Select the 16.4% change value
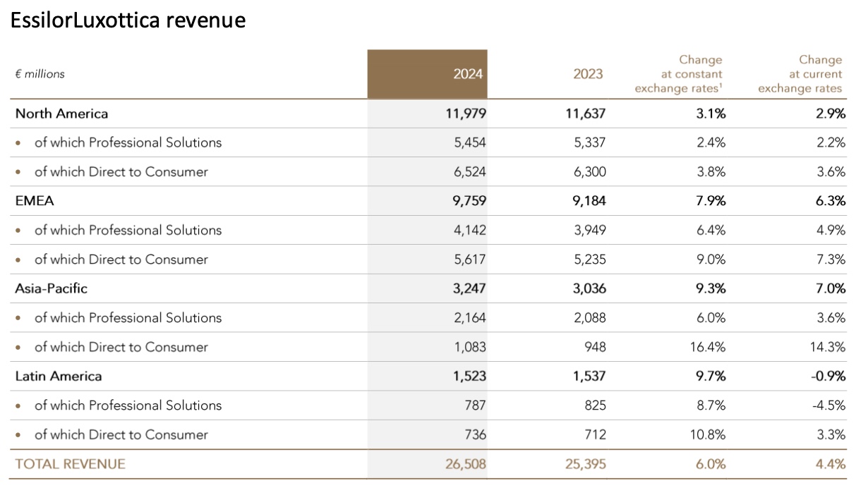 pos(707,347)
